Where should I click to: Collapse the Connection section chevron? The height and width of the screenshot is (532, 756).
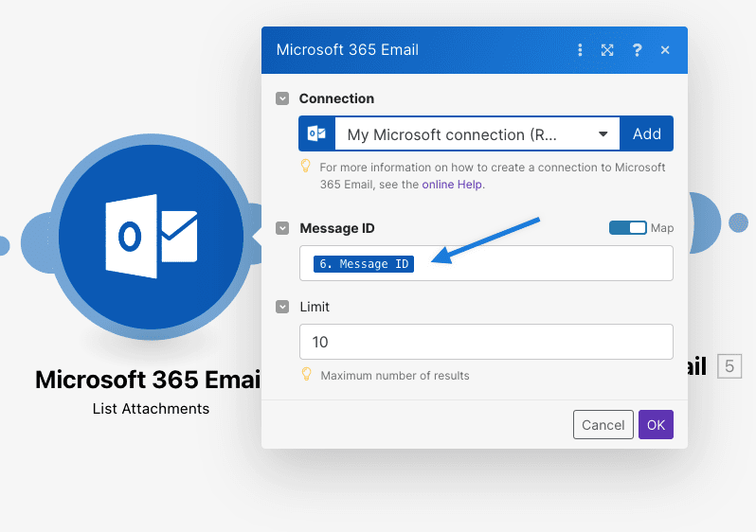[x=282, y=98]
